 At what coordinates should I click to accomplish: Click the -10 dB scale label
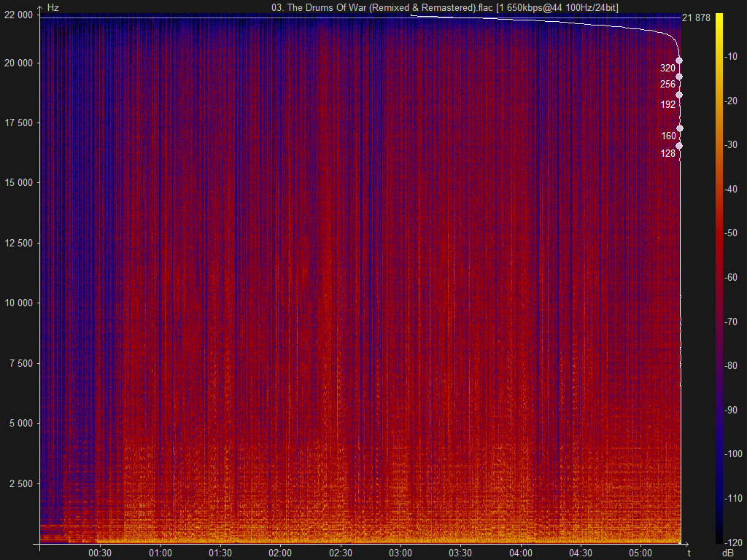[731, 57]
